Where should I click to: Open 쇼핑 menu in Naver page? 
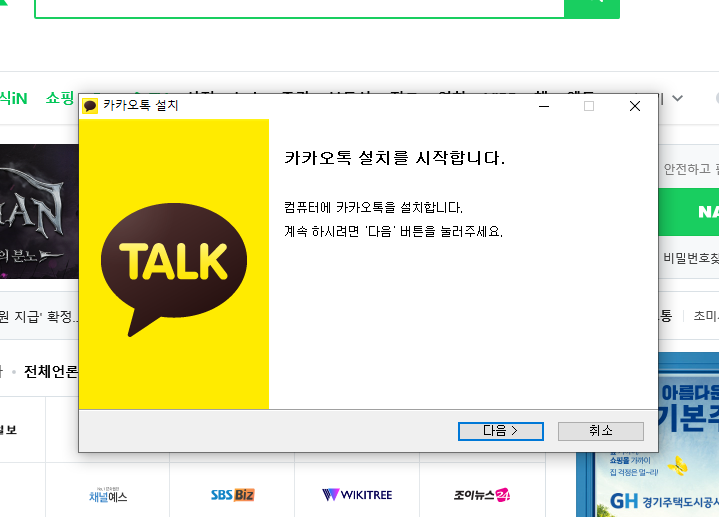(x=60, y=98)
